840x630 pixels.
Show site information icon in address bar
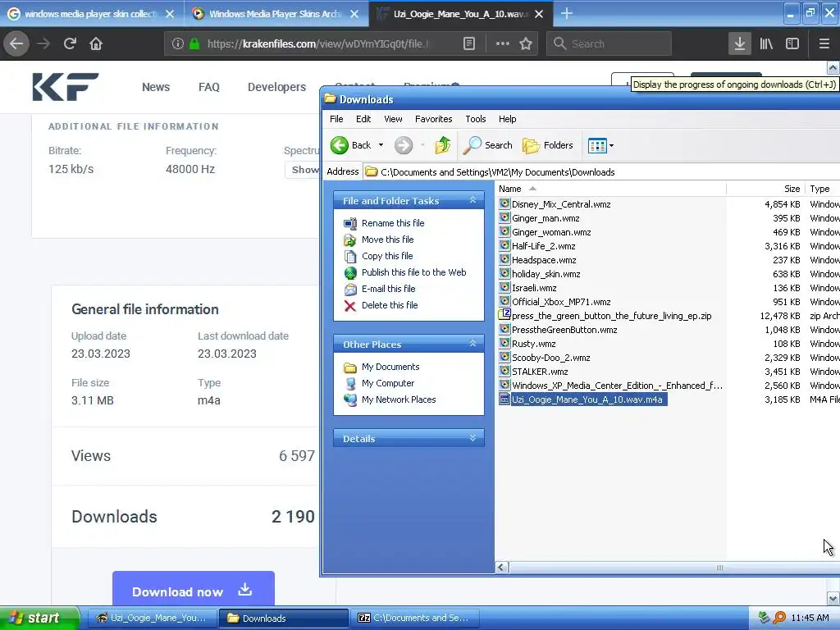(178, 44)
